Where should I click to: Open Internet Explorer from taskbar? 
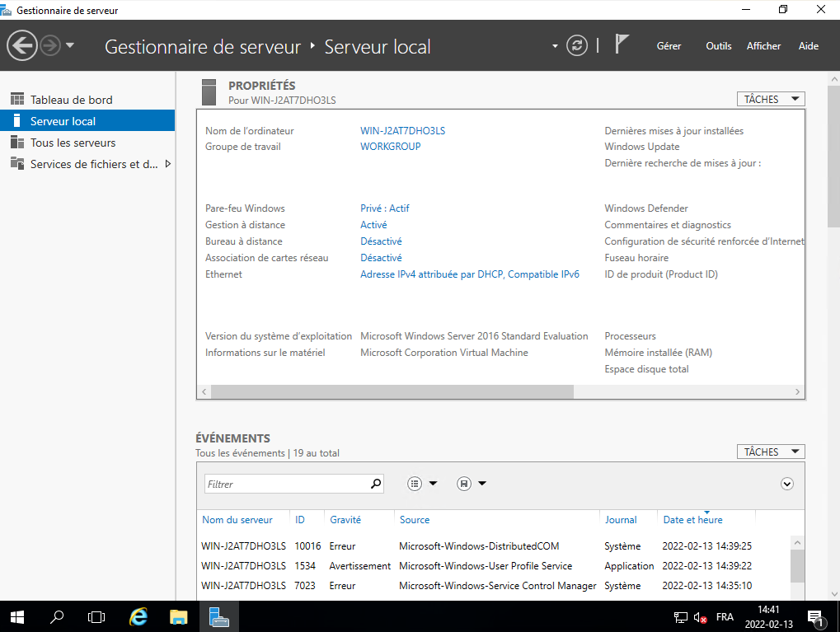coord(139,616)
